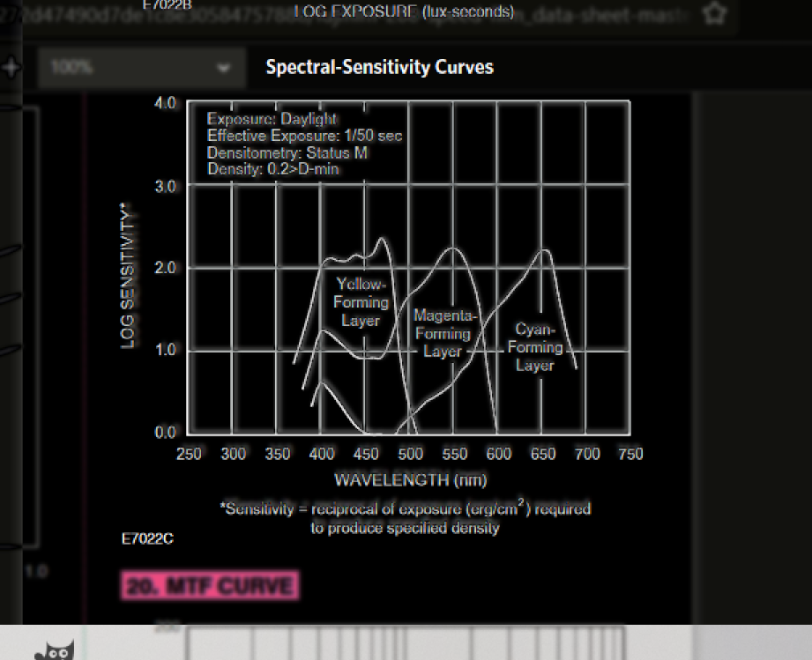This screenshot has width=812, height=660.
Task: Click the 'E7022C' figure code
Action: (x=147, y=538)
